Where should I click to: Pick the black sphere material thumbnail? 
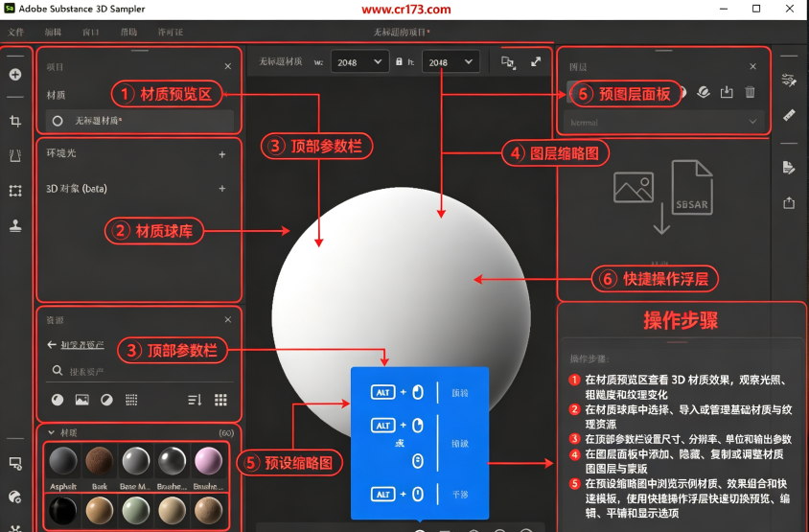(x=63, y=510)
